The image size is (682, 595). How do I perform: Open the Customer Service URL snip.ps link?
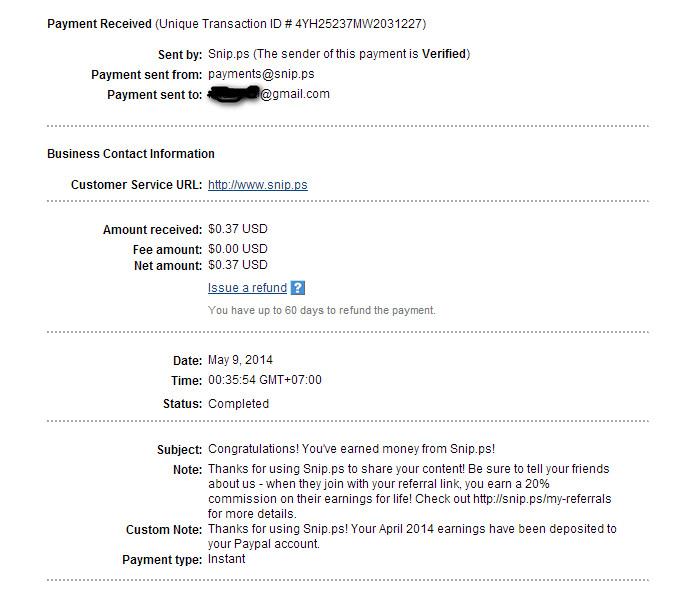click(x=257, y=185)
